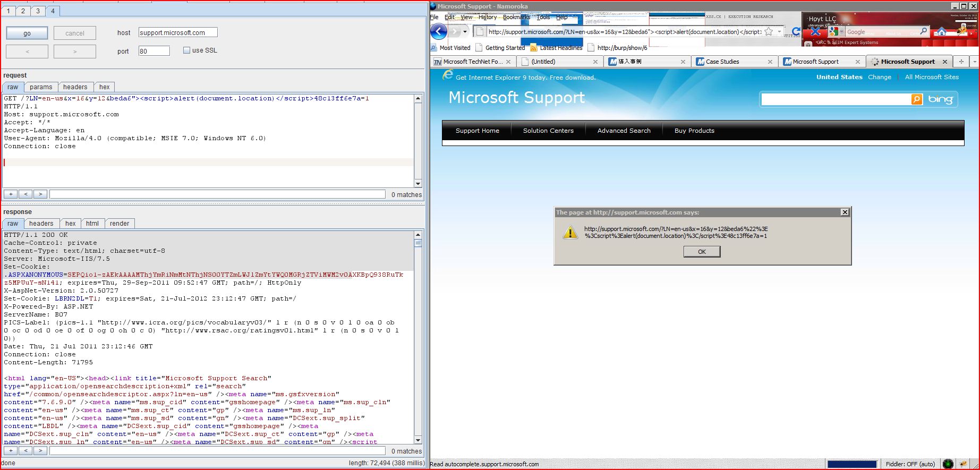Switch to Microsoft TechNet Fo... browser tab
The width and height of the screenshot is (980, 470).
pos(472,62)
